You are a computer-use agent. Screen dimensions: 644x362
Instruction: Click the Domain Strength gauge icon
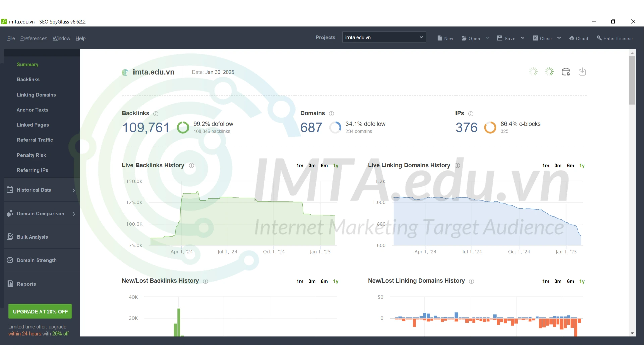click(x=10, y=260)
